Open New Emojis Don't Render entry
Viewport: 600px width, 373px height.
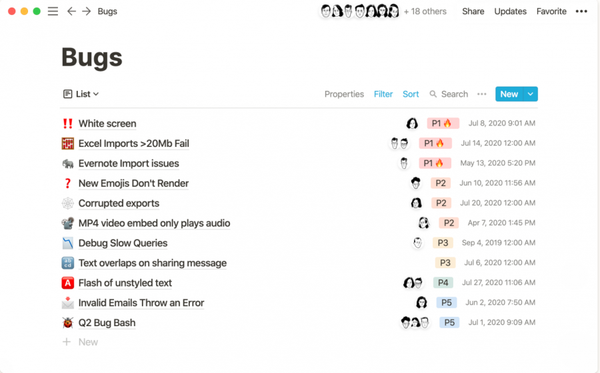[x=134, y=183]
